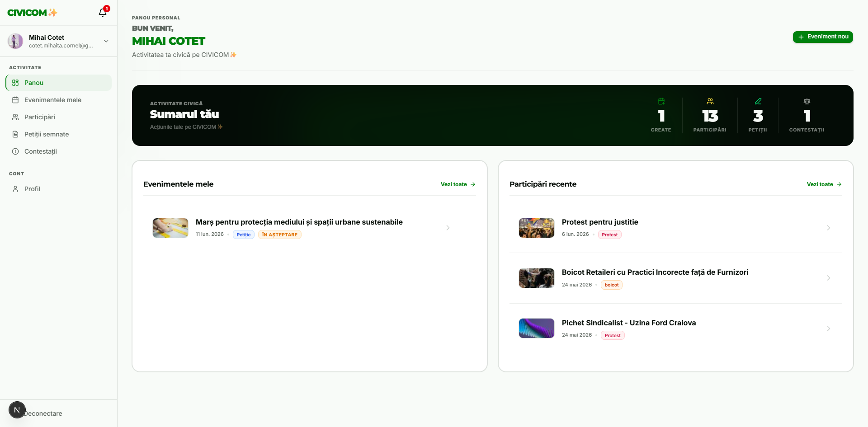Click chevron on Protest pentru justitie row
This screenshot has height=427, width=868.
pos(829,228)
